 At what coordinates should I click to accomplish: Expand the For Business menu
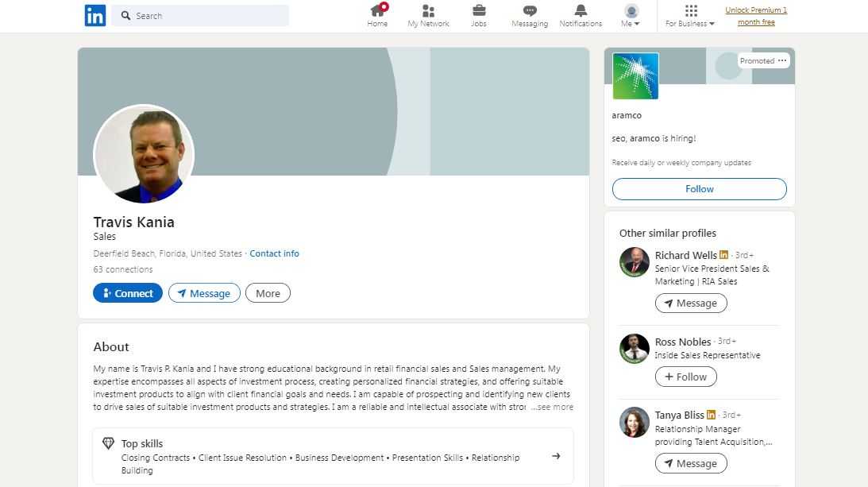[690, 16]
